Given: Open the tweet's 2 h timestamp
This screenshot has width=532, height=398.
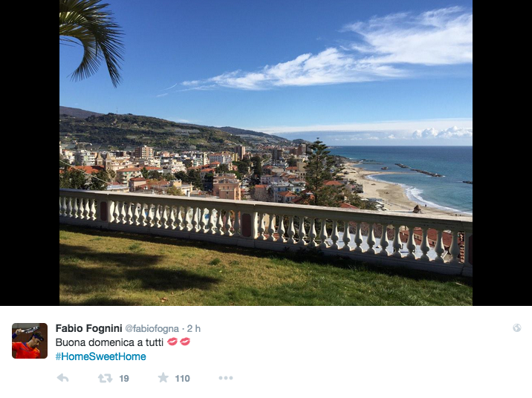Looking at the screenshot, I should [x=194, y=328].
